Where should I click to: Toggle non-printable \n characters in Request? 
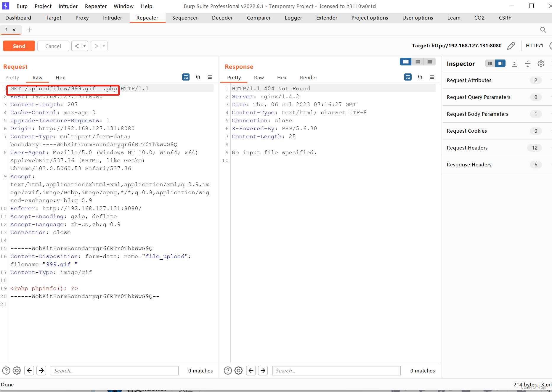(198, 77)
